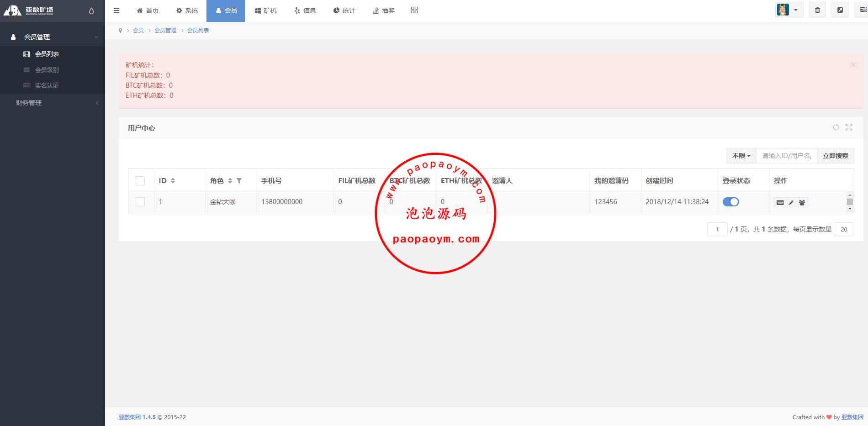Viewport: 868px width, 426px height.
Task: Click the pencil edit icon for member 1
Action: pos(791,202)
